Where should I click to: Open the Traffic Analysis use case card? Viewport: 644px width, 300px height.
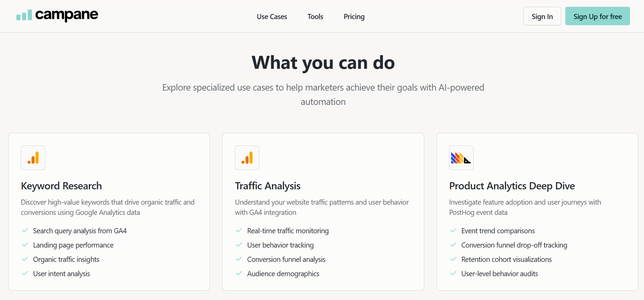(323, 211)
